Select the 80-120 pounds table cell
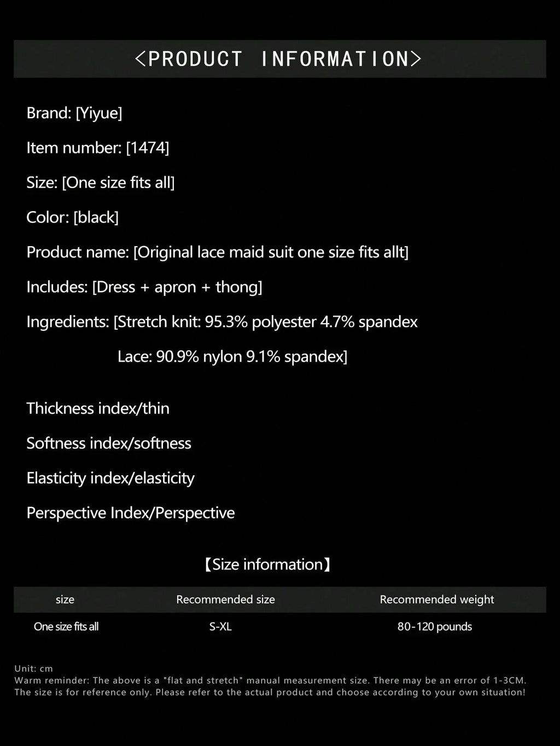This screenshot has width=560, height=746. click(x=435, y=627)
